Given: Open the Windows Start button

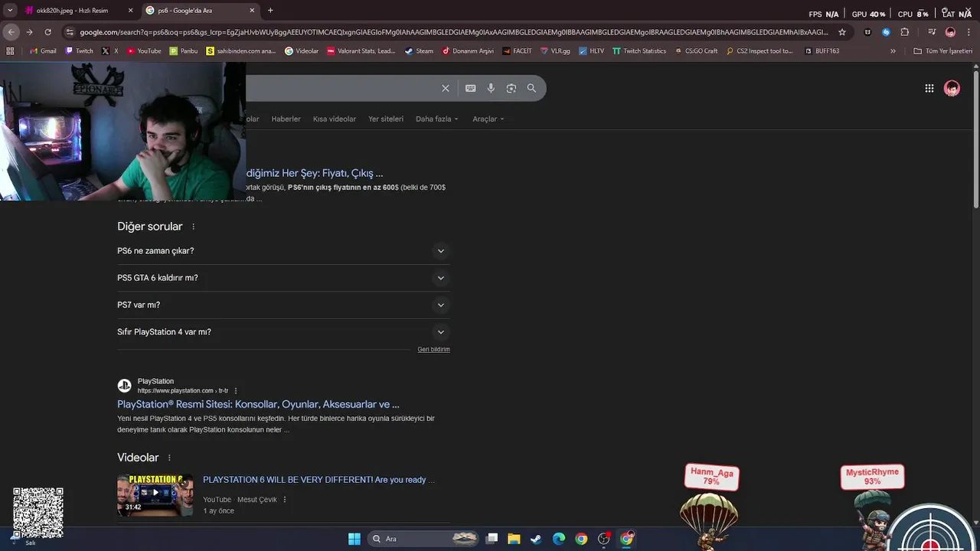Looking at the screenshot, I should pos(354,539).
